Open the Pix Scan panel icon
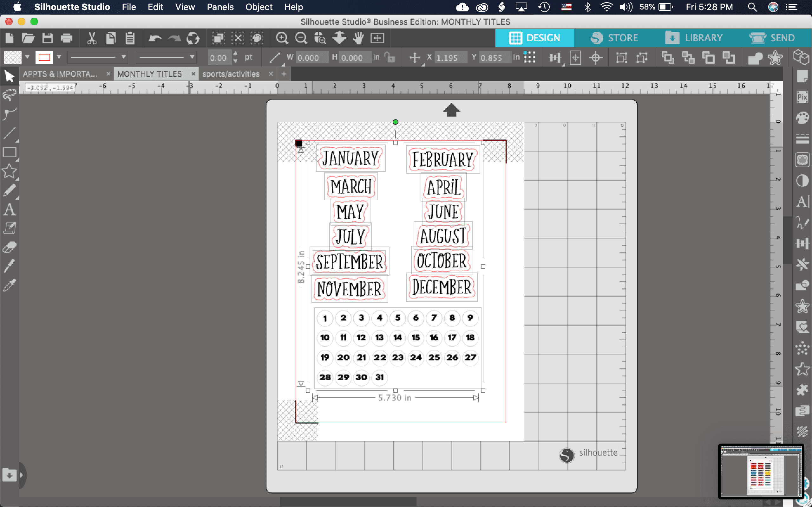 [x=802, y=97]
